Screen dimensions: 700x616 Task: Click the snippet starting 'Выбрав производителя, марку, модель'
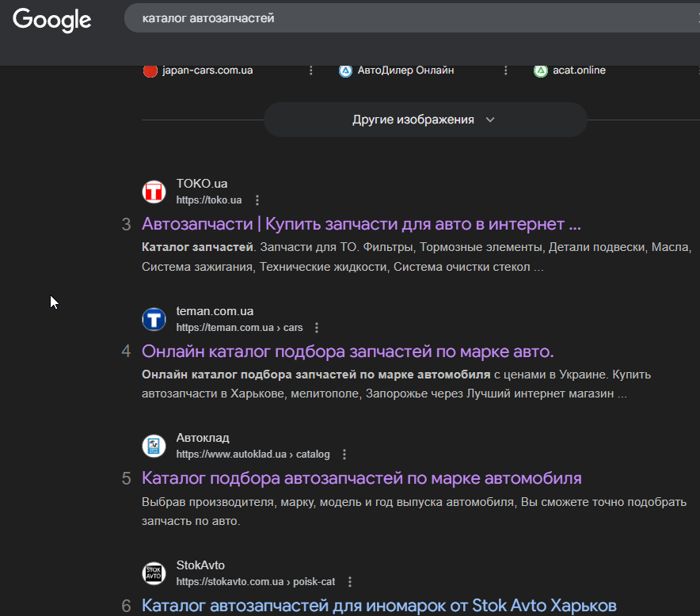(x=414, y=511)
